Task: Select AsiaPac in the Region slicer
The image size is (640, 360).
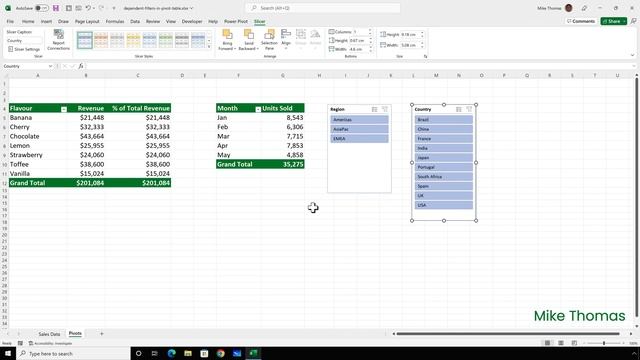Action: pos(359,129)
